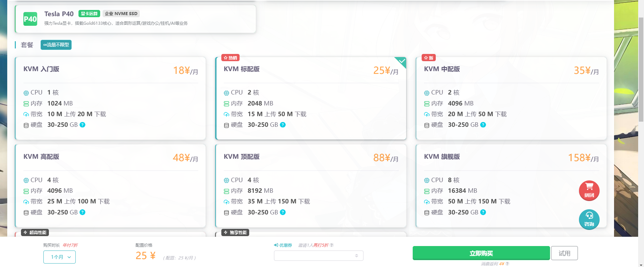The image size is (644, 267).
Task: Click help icon beside 消费返利 4¥
Action: (508, 264)
